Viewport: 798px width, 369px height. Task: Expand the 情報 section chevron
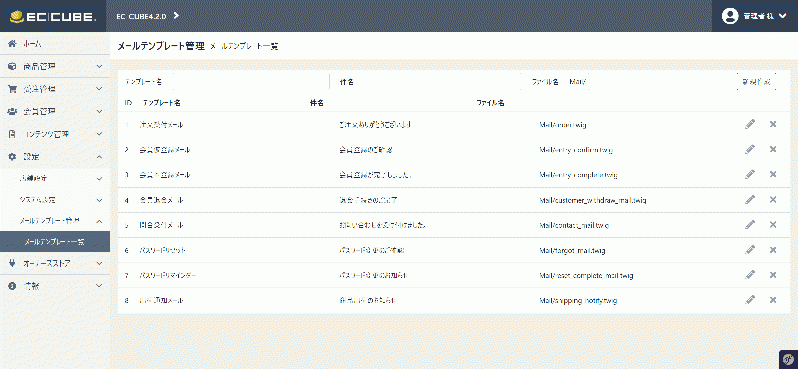tap(100, 286)
